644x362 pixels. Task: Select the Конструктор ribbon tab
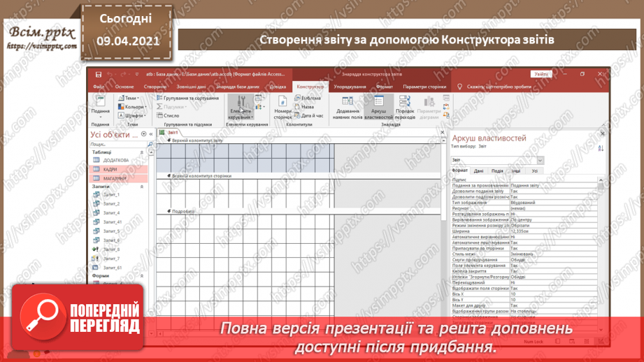(x=310, y=87)
